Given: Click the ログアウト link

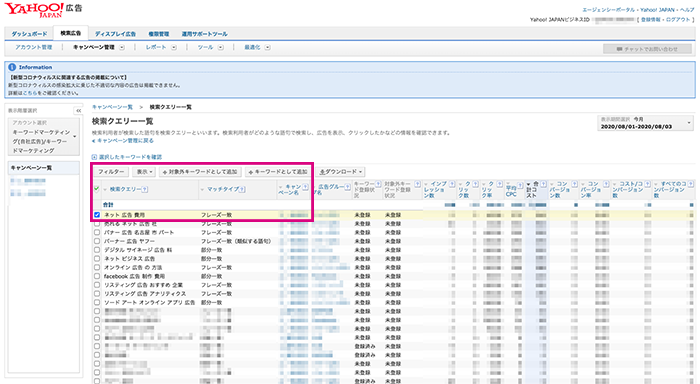Looking at the screenshot, I should pos(678,20).
